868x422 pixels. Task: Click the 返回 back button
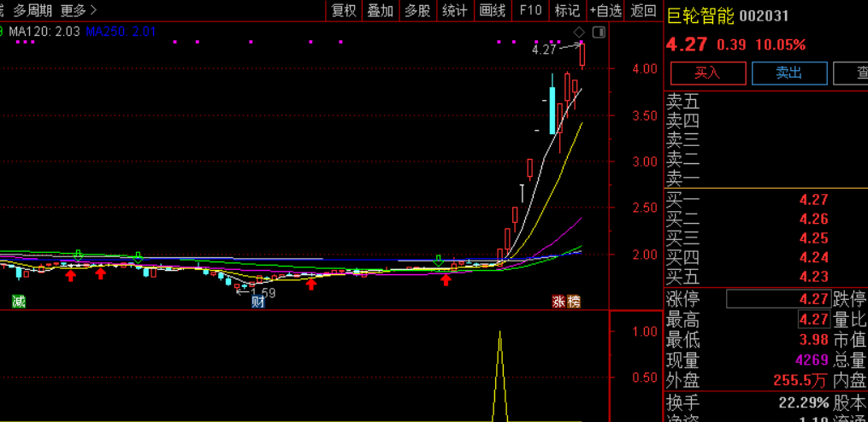(x=643, y=10)
